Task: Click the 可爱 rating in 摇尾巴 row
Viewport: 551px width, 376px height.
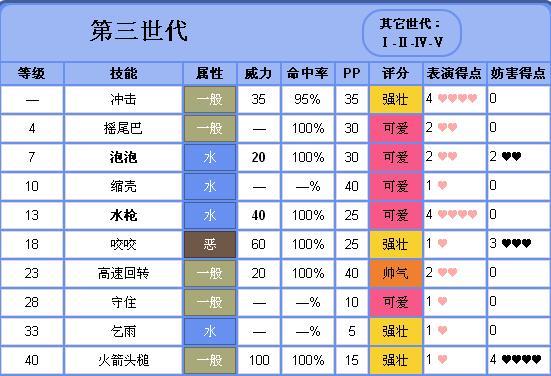Action: point(396,128)
